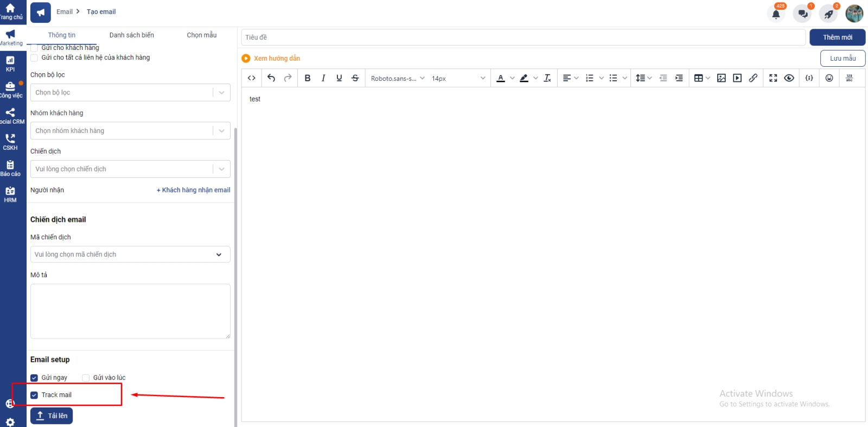Click the Khách hàng nhận email link
This screenshot has height=427, width=868.
coord(193,190)
